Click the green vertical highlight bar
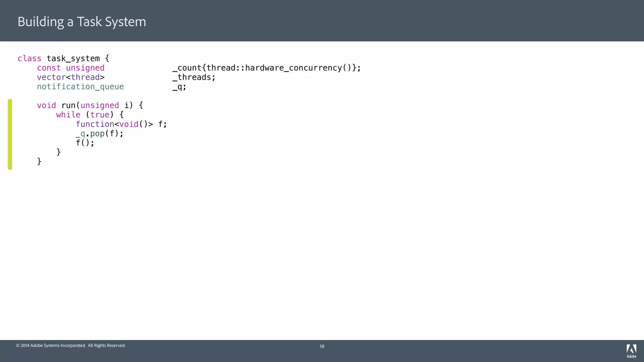 point(10,134)
